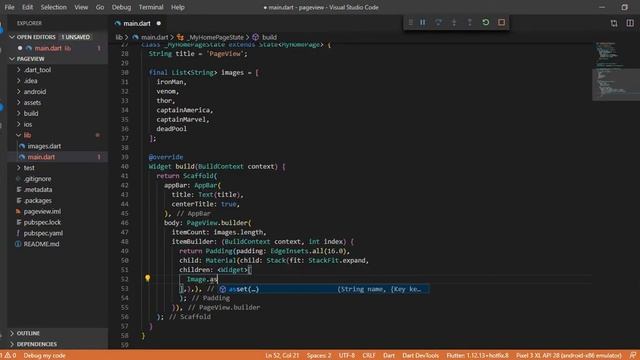
Task: Open the .gitignore file
Action: coord(58,179)
